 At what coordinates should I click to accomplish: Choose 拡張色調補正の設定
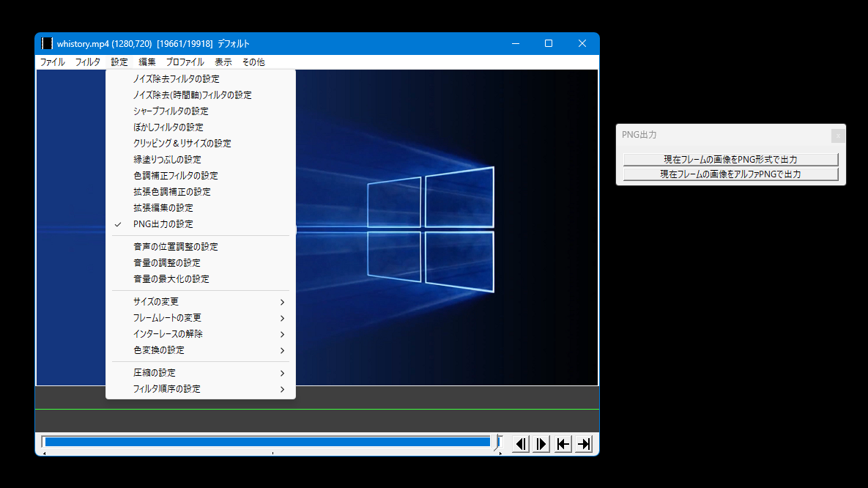point(201,192)
